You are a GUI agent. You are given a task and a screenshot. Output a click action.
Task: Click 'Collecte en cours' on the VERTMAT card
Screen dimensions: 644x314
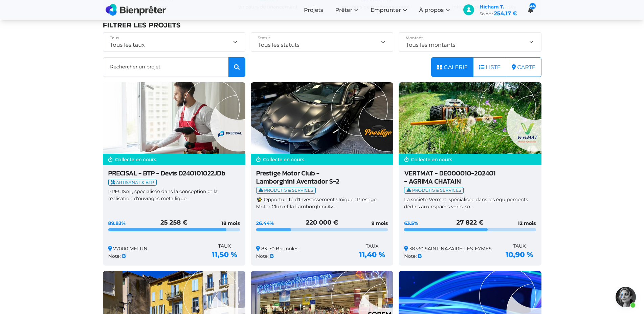[431, 160]
